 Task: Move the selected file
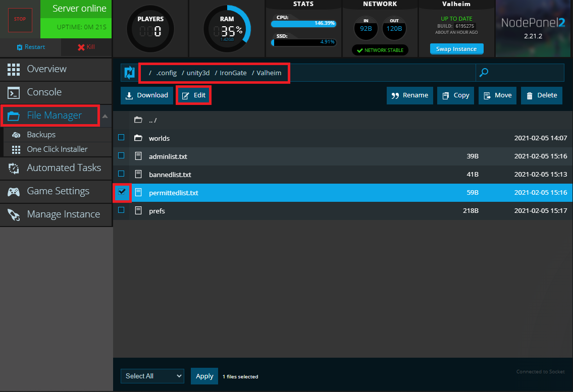coord(497,95)
